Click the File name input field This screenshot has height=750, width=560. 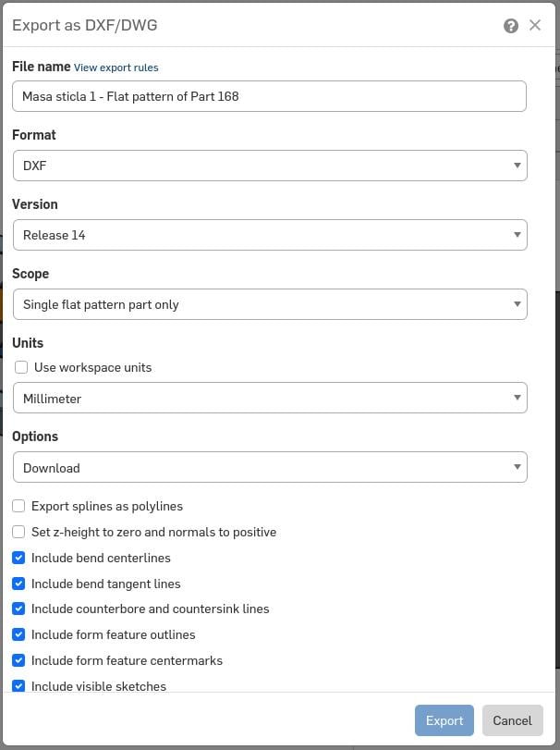click(x=270, y=96)
